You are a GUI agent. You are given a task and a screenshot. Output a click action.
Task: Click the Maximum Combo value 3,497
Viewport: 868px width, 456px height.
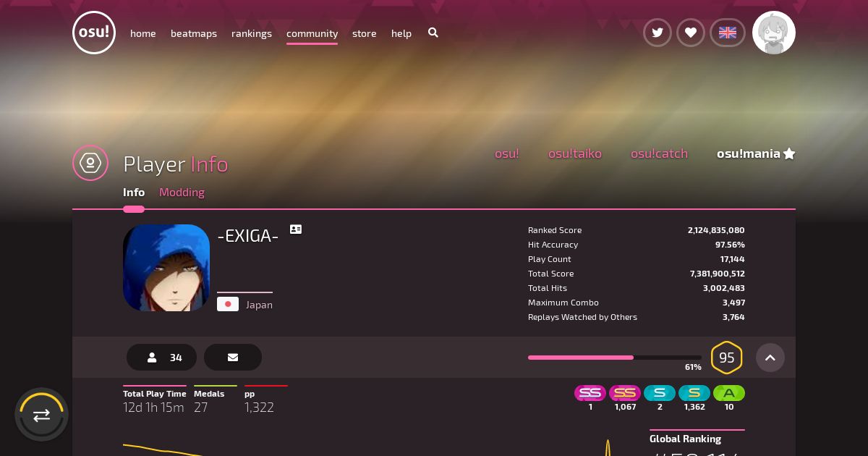coord(733,303)
